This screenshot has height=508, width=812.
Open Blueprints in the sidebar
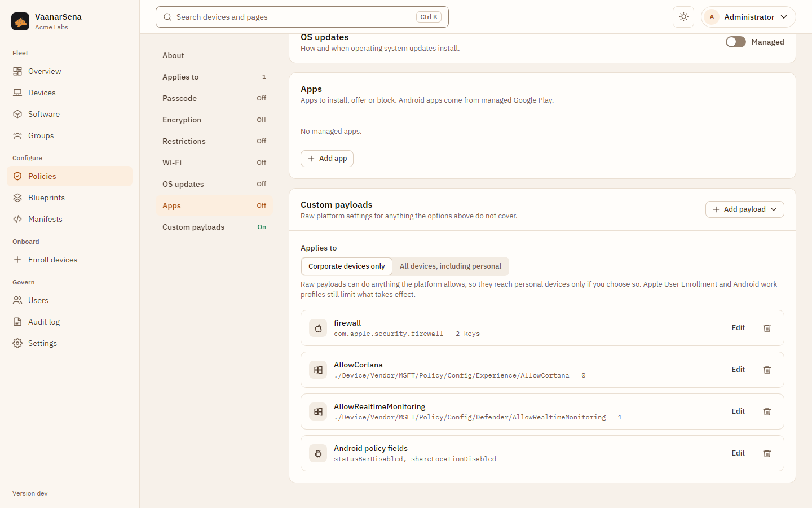coord(69,198)
